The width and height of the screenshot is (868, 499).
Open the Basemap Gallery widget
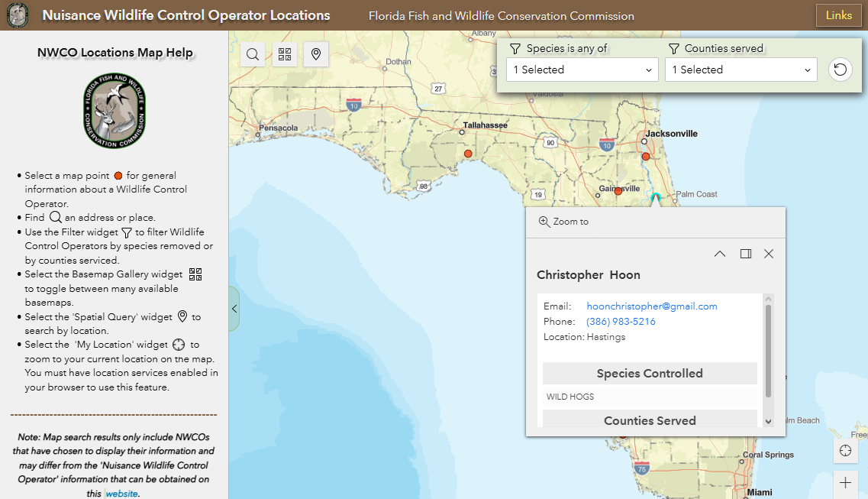[285, 54]
